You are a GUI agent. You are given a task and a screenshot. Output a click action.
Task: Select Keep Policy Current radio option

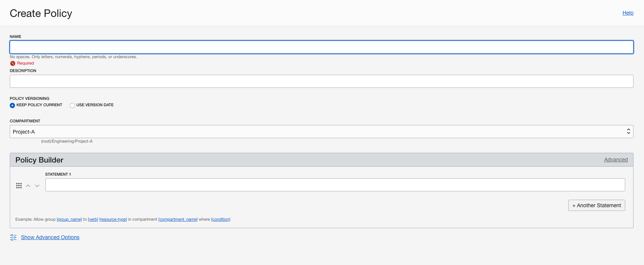(x=12, y=105)
